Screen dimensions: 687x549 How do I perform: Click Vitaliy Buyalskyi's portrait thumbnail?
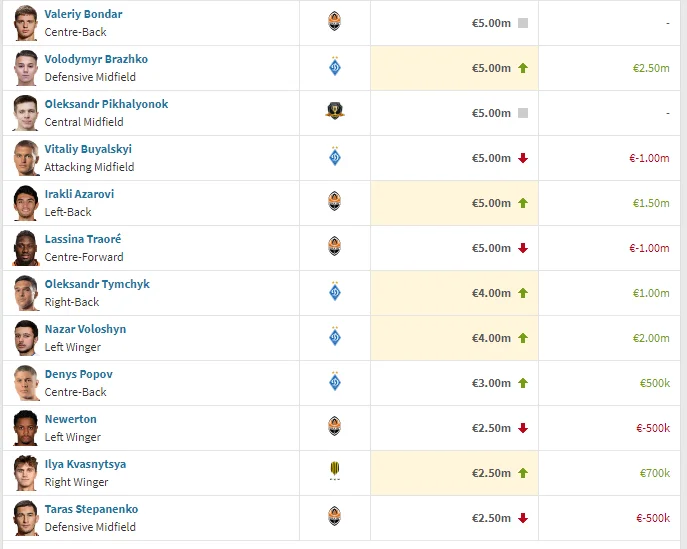(x=25, y=158)
